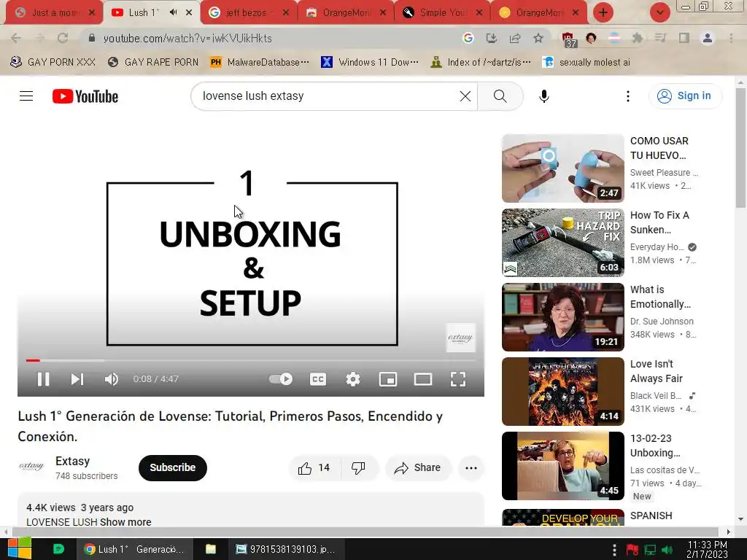Open the Windows Start button
Viewport: 747px width, 560px height.
tap(20, 549)
